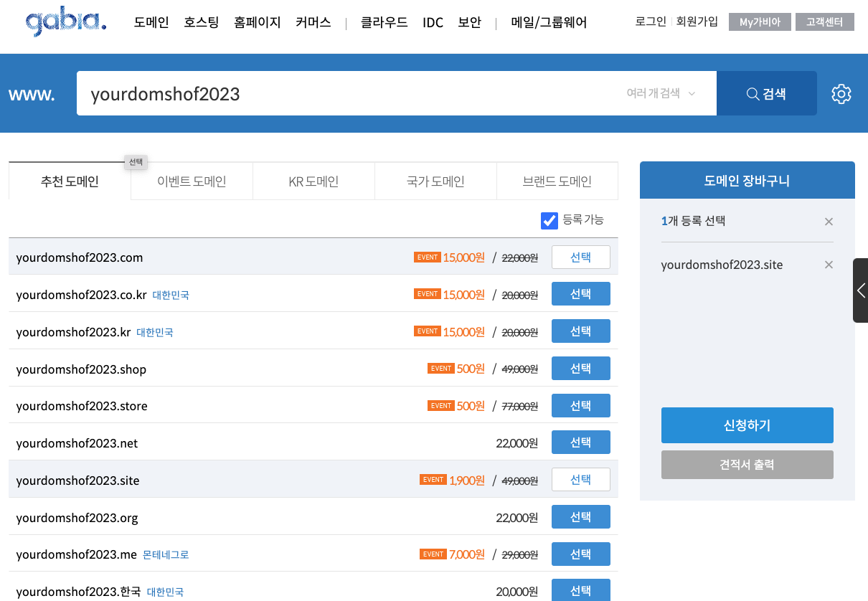Click yourdomshof2023.net domain name
Image resolution: width=868 pixels, height=601 pixels.
pyautogui.click(x=77, y=443)
